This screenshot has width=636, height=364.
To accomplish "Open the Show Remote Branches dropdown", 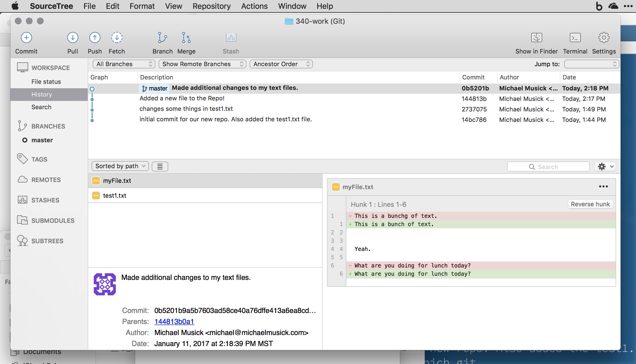I will (202, 64).
